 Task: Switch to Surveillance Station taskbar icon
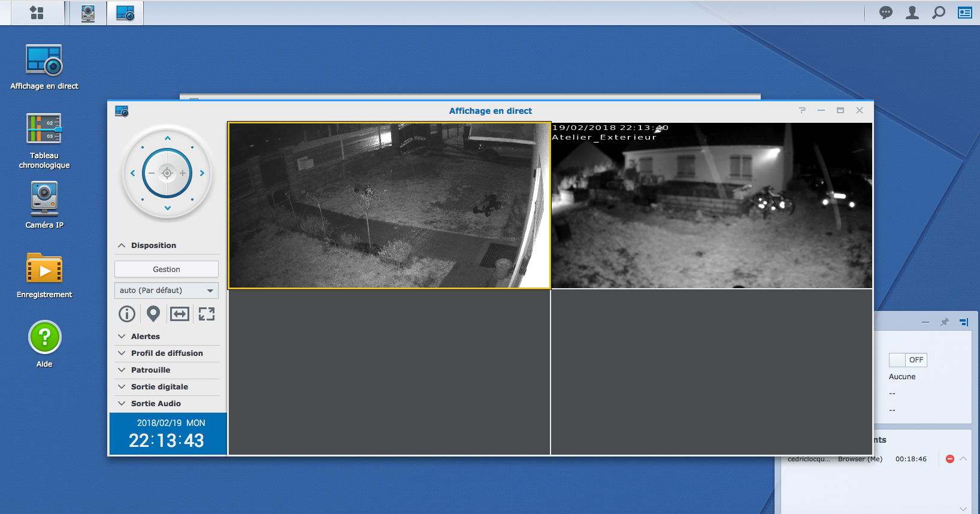click(x=88, y=13)
